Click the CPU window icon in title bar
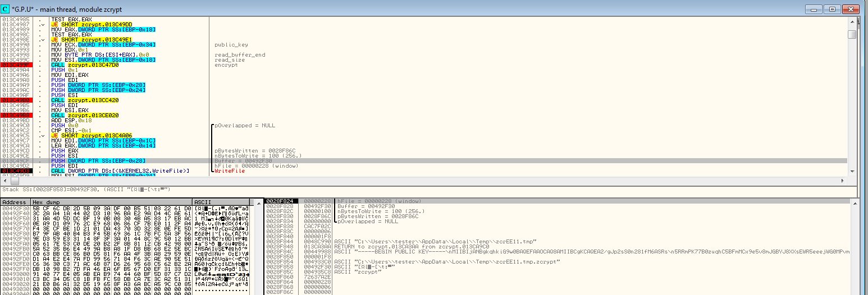 click(x=6, y=9)
